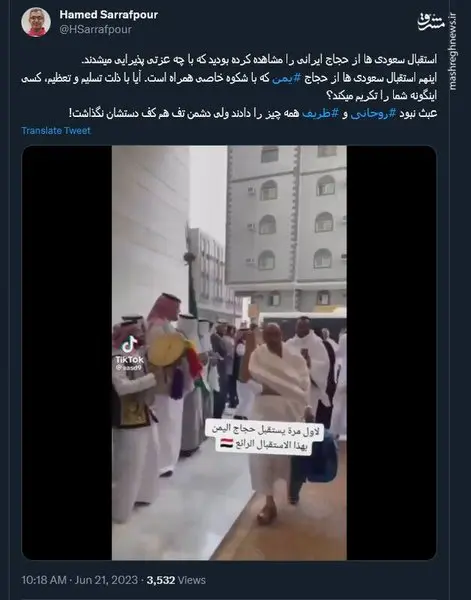Open the @HSarrafpour handle link

point(96,29)
